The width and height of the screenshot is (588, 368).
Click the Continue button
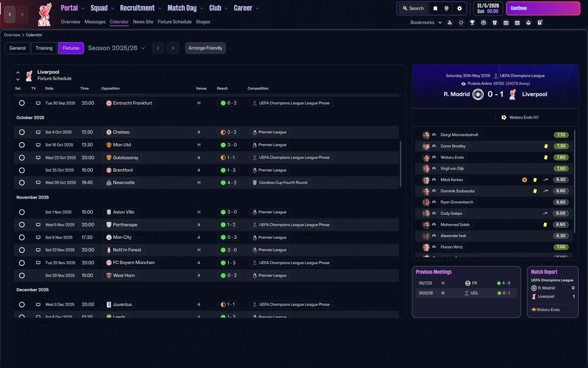point(542,8)
